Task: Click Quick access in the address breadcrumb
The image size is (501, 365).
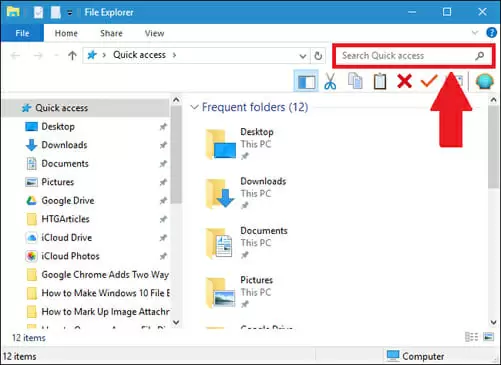Action: (x=139, y=55)
